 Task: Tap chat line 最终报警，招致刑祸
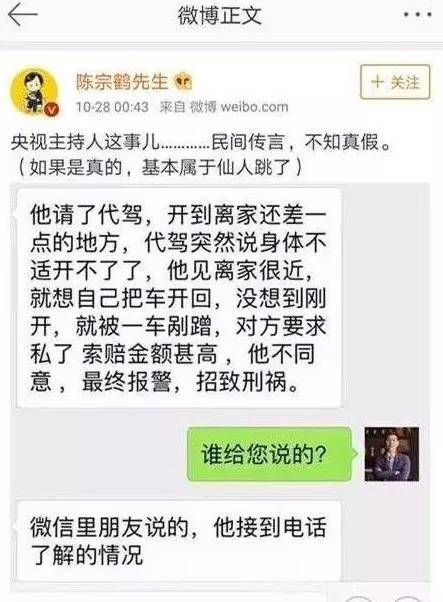tap(190, 382)
